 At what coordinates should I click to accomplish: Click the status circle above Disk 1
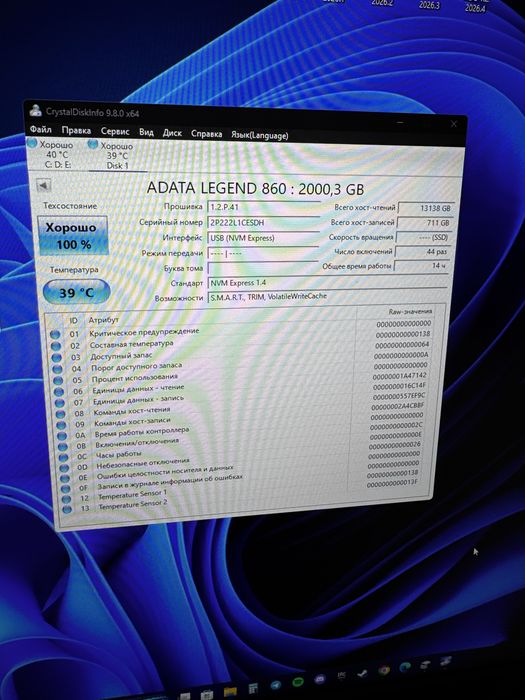point(93,144)
